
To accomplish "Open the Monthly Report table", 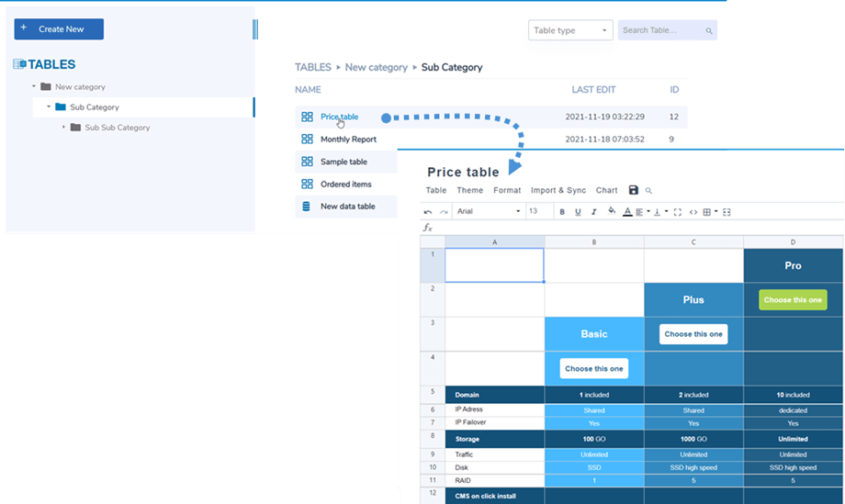I will tap(348, 140).
